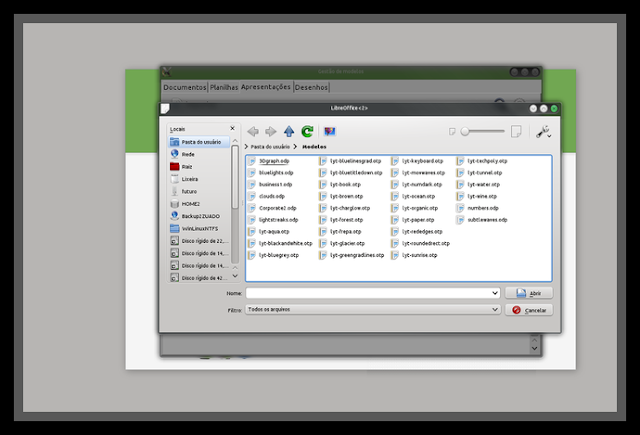Click the small icon-size page icon
Screen dimensions: 640x435
point(452,131)
